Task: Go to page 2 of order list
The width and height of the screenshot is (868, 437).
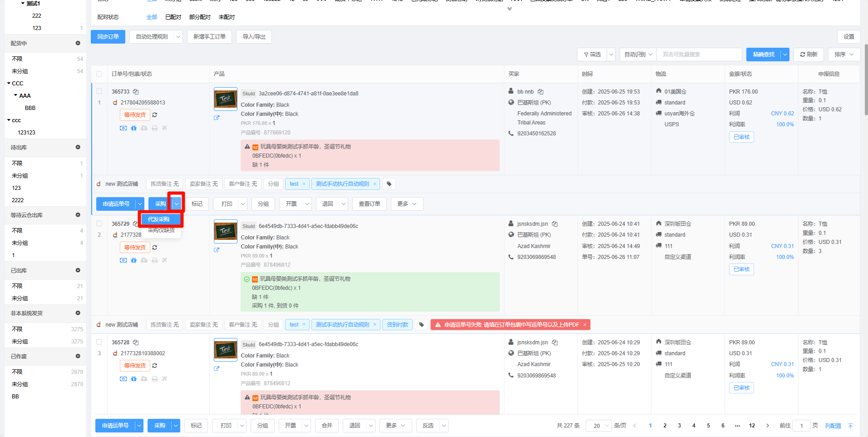Action: point(665,426)
